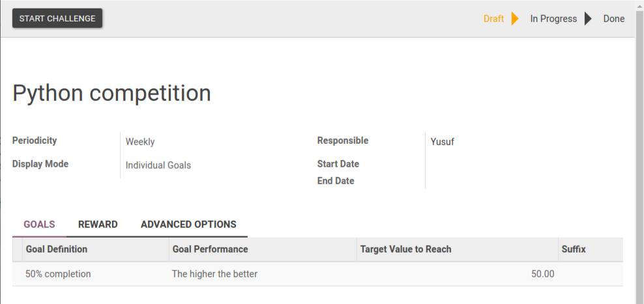The width and height of the screenshot is (644, 304).
Task: Click the Python competition title
Action: coord(111,93)
